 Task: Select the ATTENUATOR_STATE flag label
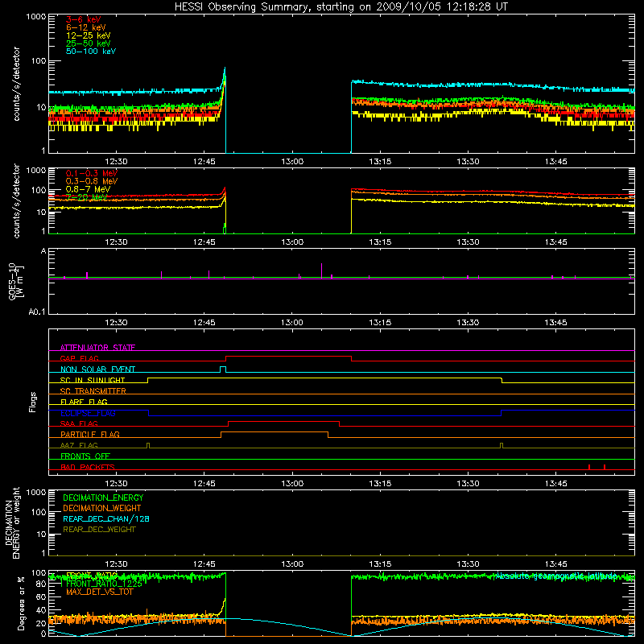[x=97, y=348]
